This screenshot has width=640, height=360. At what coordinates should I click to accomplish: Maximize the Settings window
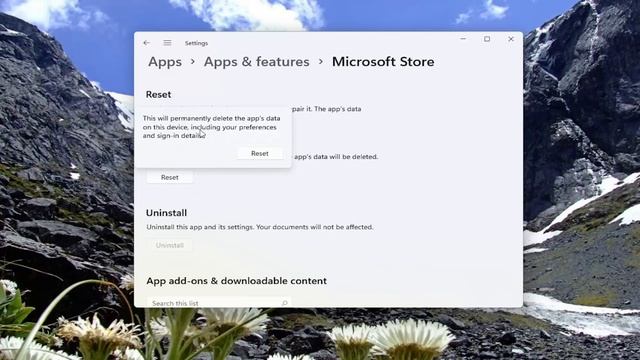pyautogui.click(x=487, y=39)
